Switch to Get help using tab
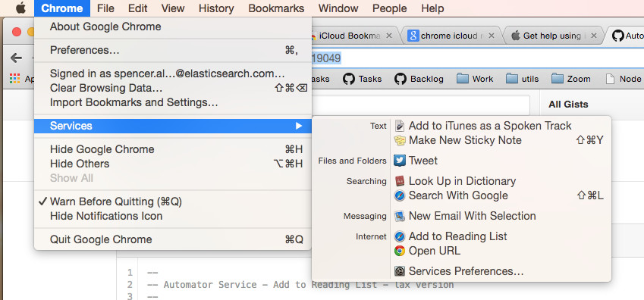The width and height of the screenshot is (644, 300). pyautogui.click(x=552, y=36)
